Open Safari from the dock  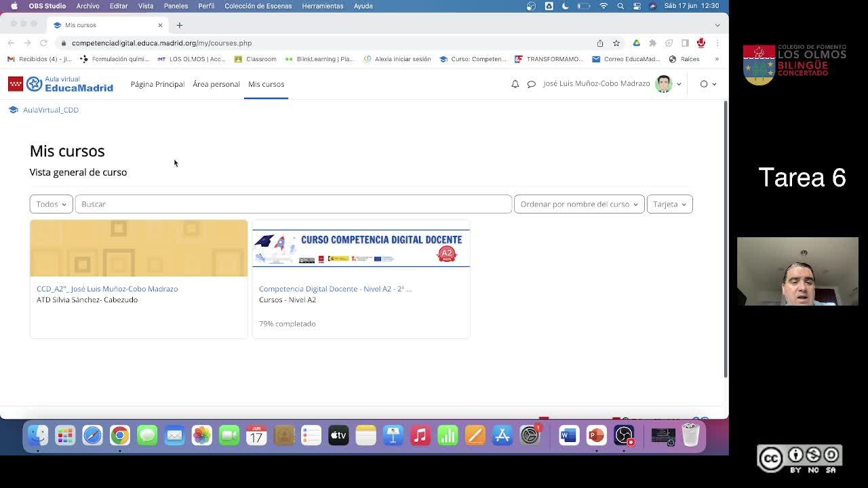(92, 435)
